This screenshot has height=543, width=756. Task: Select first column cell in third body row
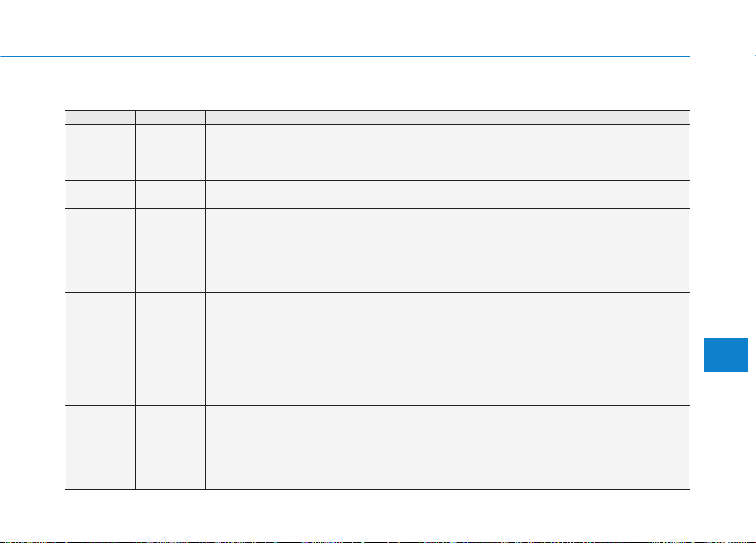coord(100,194)
